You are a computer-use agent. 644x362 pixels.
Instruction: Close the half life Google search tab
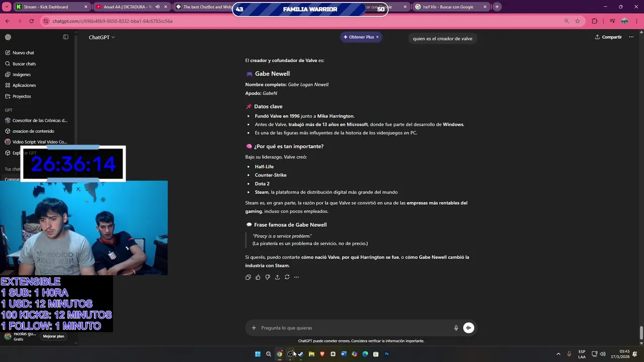[x=485, y=7]
